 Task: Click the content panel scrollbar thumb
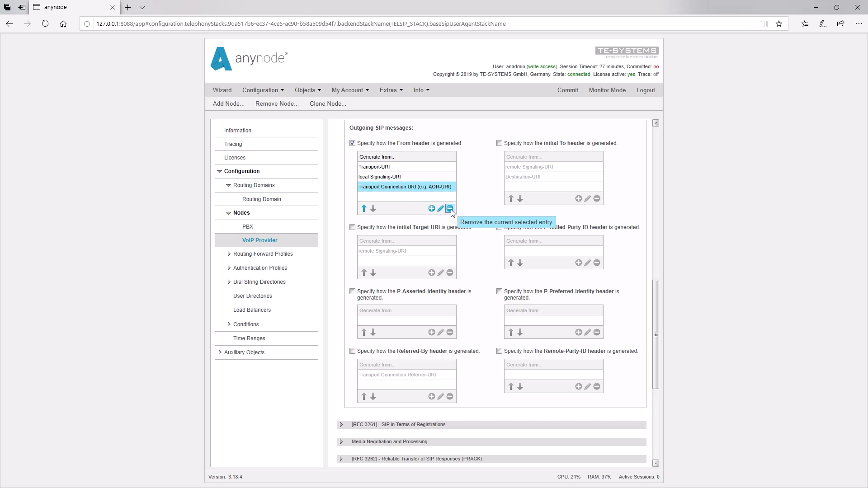(x=656, y=334)
